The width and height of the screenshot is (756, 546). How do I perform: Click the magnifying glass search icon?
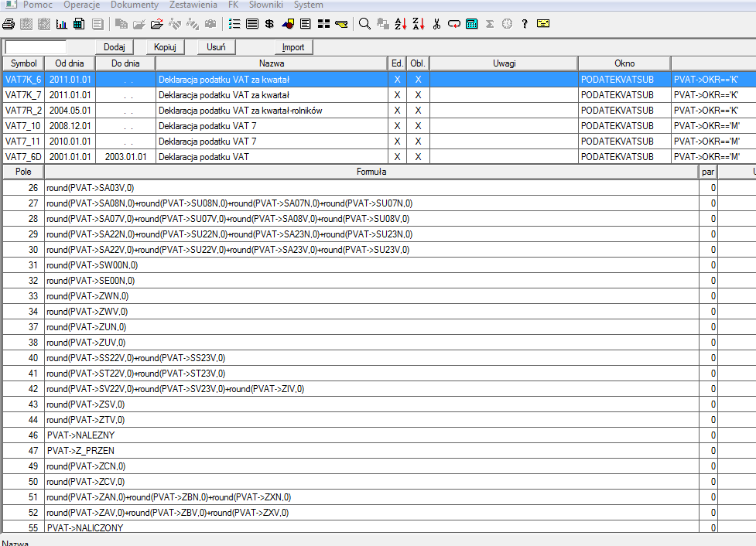365,24
